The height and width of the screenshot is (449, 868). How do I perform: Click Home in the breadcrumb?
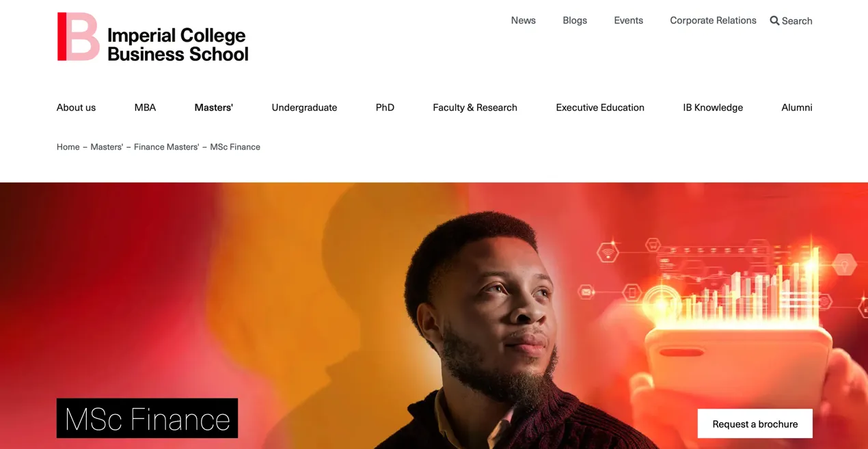pyautogui.click(x=68, y=147)
